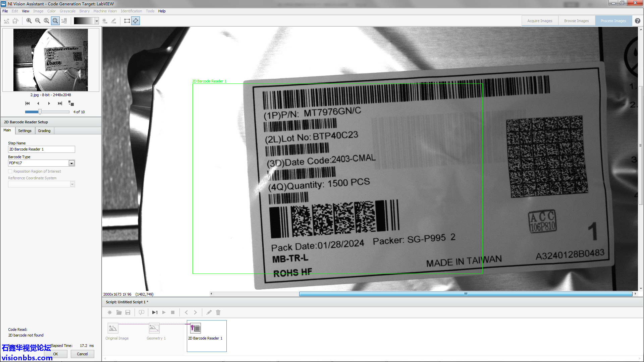The width and height of the screenshot is (644, 362).
Task: Switch to Browse Images mode
Action: point(576,21)
